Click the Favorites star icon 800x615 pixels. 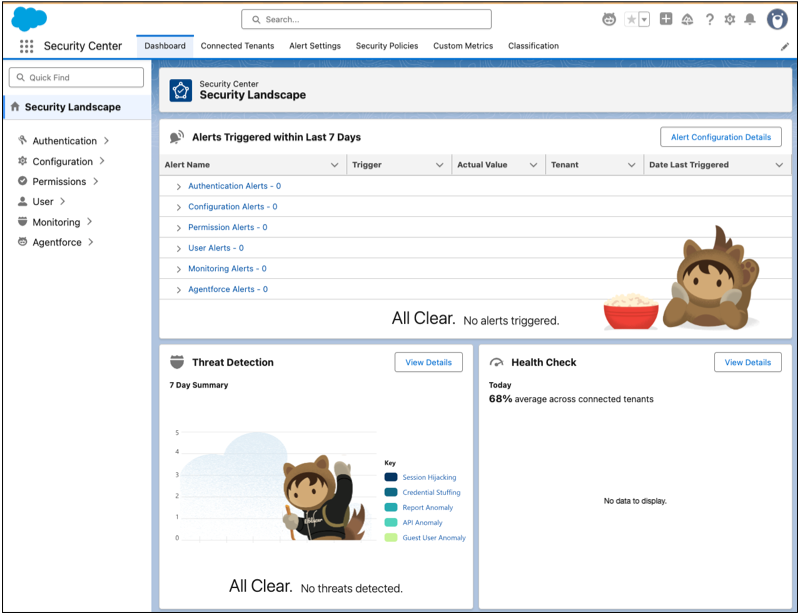tap(631, 19)
